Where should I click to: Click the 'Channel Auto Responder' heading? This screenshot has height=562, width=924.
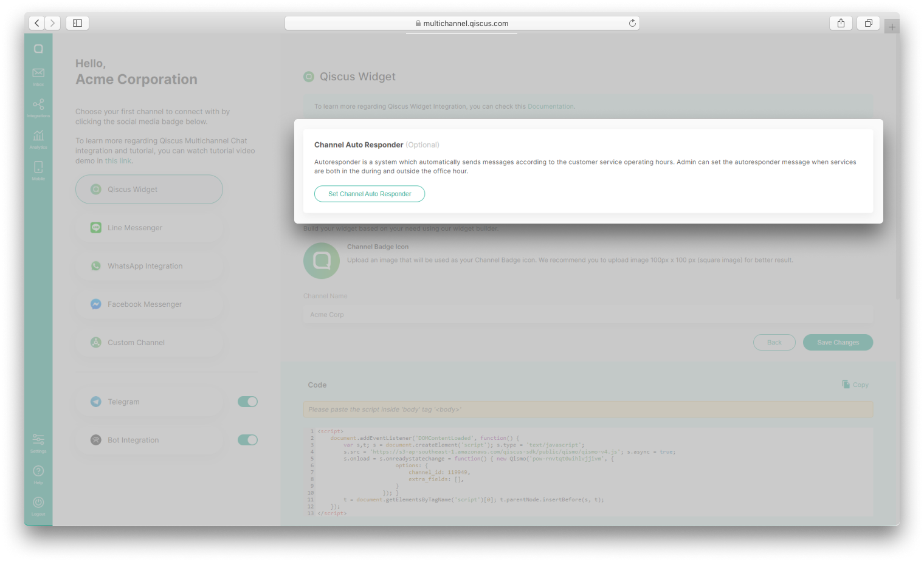pyautogui.click(x=359, y=145)
